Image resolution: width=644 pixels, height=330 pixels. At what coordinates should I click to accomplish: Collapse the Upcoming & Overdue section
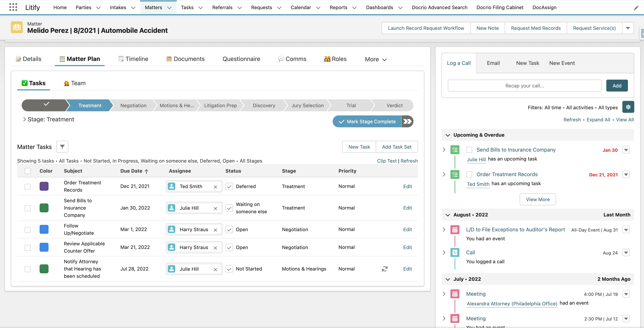click(x=448, y=135)
